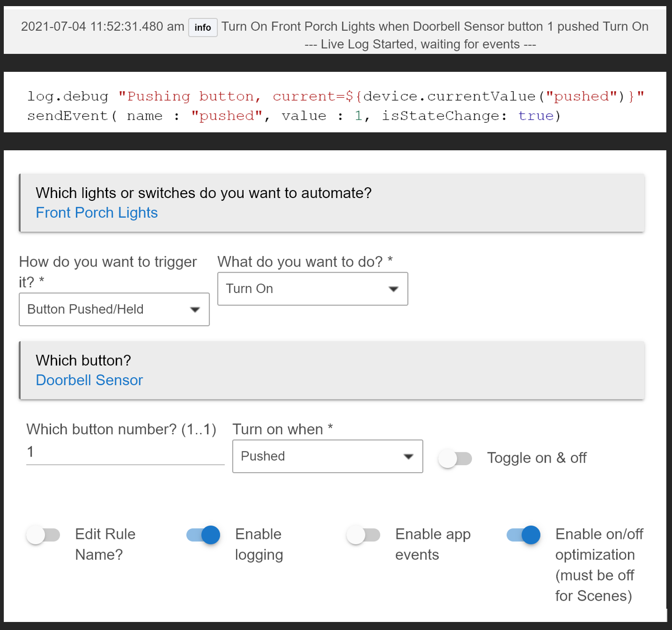Click the button number input field

pyautogui.click(x=125, y=452)
